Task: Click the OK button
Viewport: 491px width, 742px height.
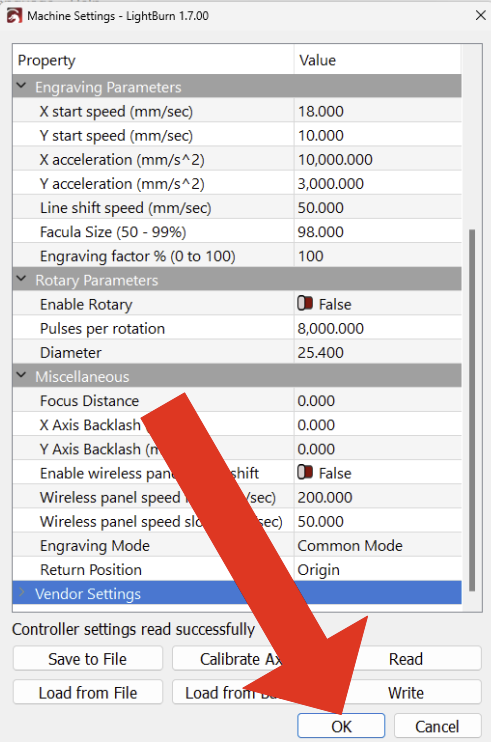Action: coord(341,726)
